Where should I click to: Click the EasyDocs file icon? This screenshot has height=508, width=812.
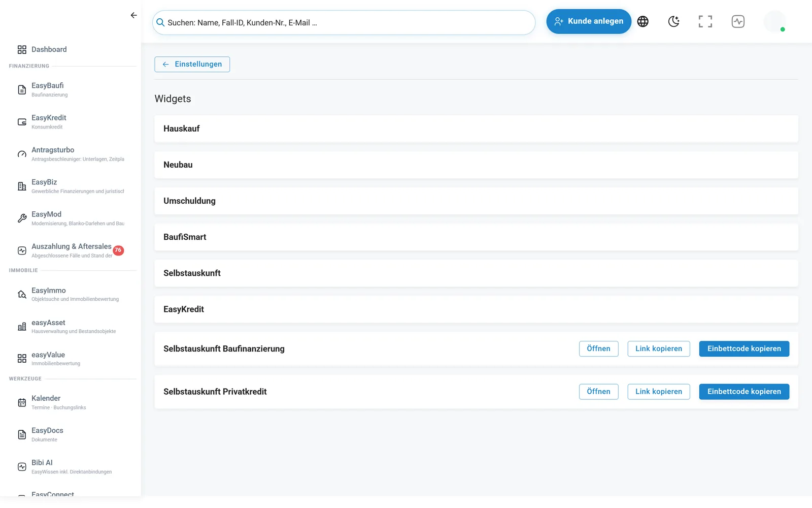click(x=22, y=434)
